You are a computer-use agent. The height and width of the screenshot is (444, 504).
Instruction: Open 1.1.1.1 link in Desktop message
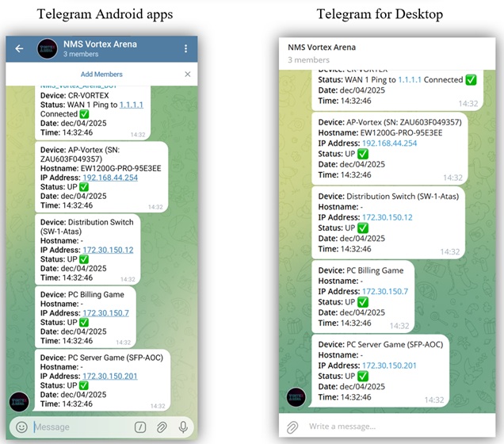[410, 80]
